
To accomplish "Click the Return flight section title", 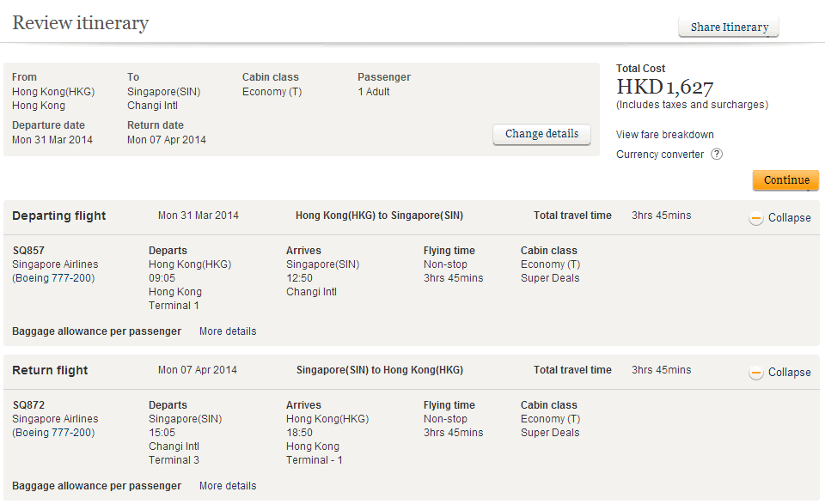I will click(x=50, y=371).
